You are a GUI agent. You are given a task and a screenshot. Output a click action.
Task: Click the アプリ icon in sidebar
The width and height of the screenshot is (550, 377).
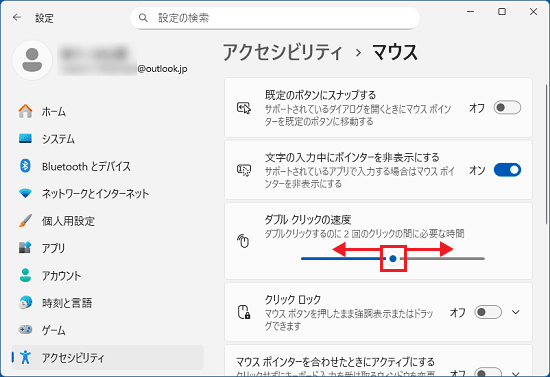(x=25, y=248)
